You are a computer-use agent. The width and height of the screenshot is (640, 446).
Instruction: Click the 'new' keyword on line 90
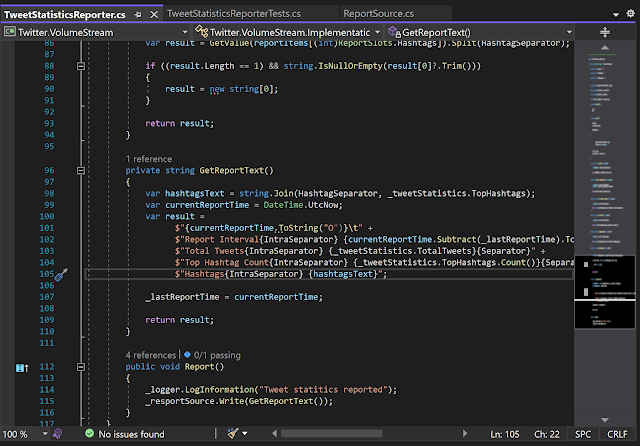217,89
